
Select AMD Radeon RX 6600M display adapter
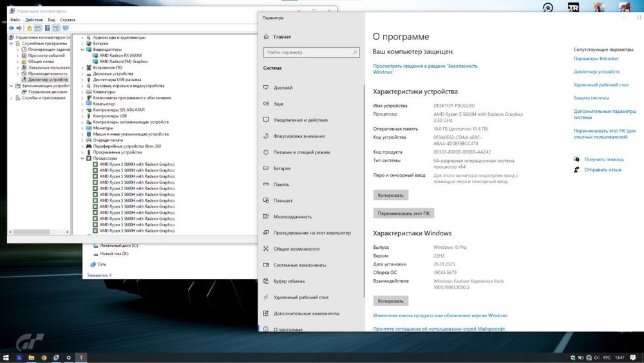coord(120,55)
